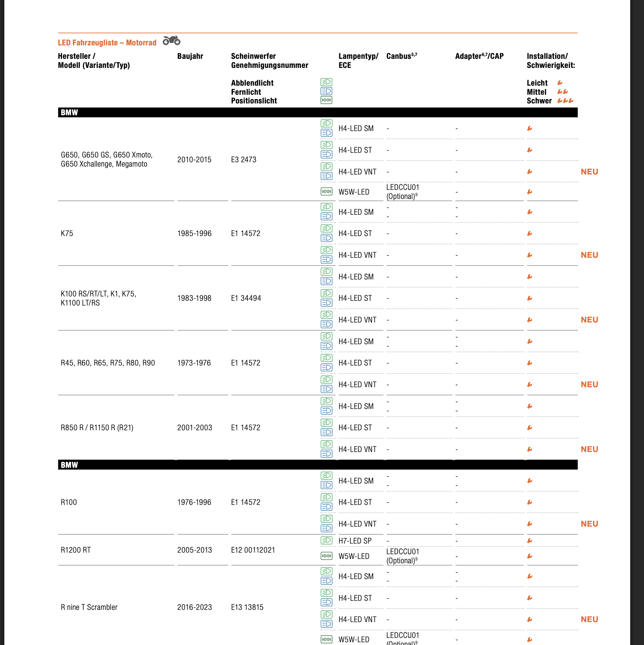Click low beam icon in R1200 RT H7-LED SP row
The width and height of the screenshot is (644, 645).
pyautogui.click(x=326, y=540)
